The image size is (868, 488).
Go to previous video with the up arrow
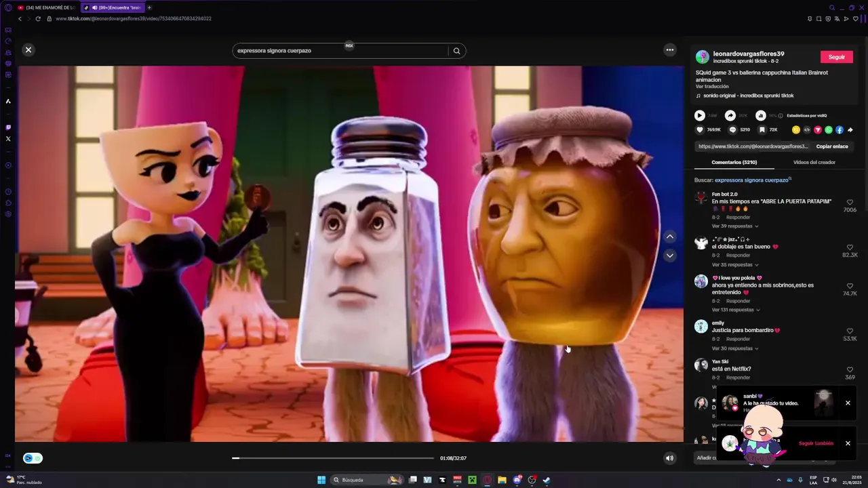670,237
